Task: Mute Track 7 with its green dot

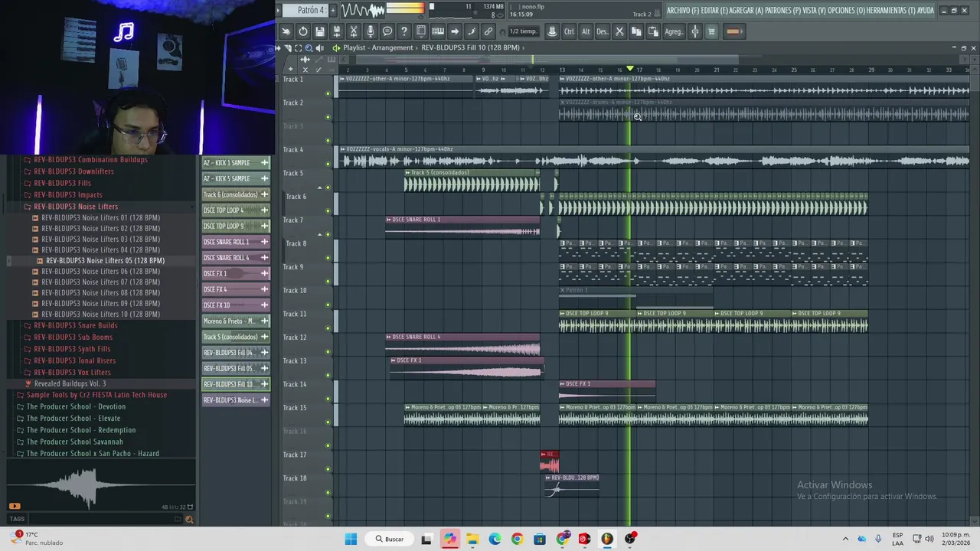Action: [328, 234]
